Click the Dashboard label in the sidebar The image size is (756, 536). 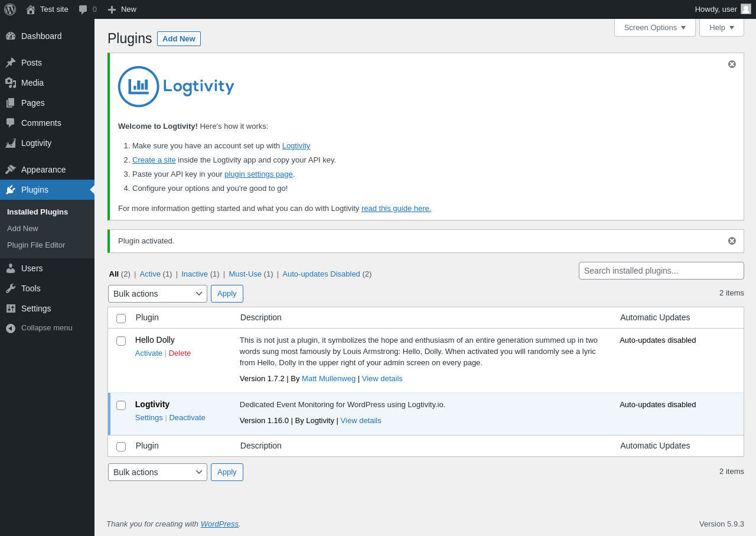point(41,36)
